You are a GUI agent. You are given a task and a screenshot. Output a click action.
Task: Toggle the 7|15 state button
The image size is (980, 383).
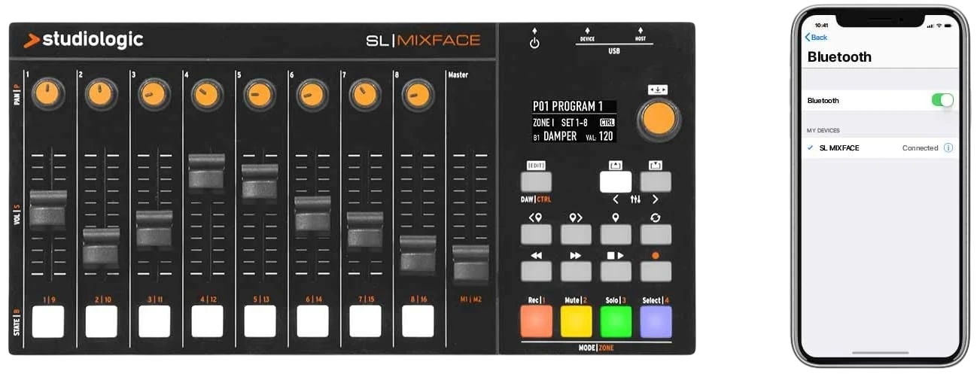pos(365,321)
